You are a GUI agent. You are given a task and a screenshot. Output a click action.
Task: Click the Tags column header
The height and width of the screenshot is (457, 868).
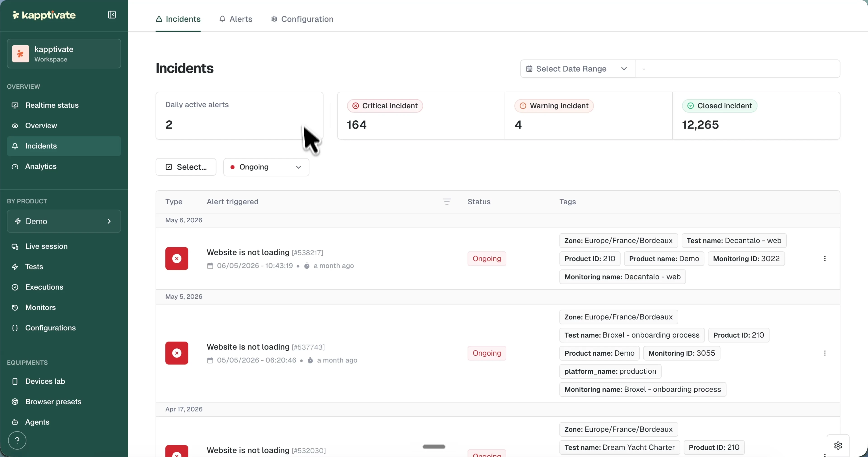(x=567, y=202)
